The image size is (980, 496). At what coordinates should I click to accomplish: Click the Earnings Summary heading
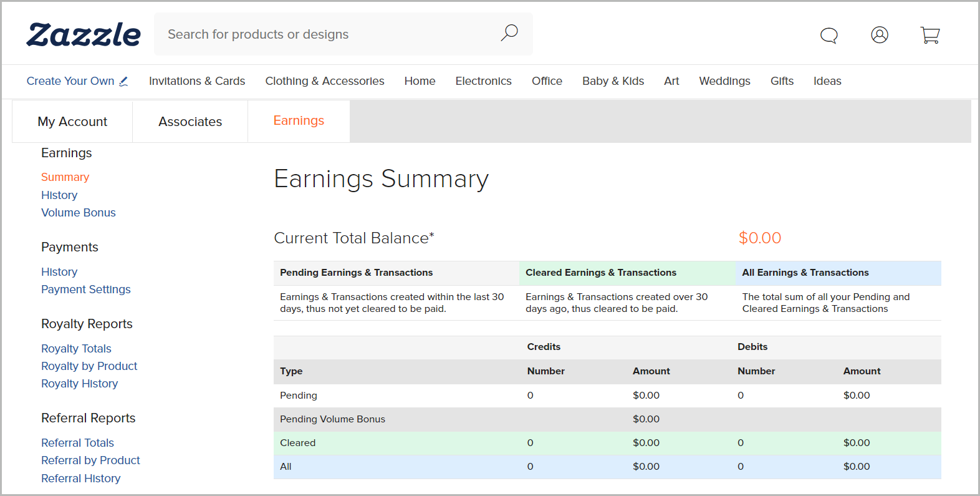tap(382, 179)
